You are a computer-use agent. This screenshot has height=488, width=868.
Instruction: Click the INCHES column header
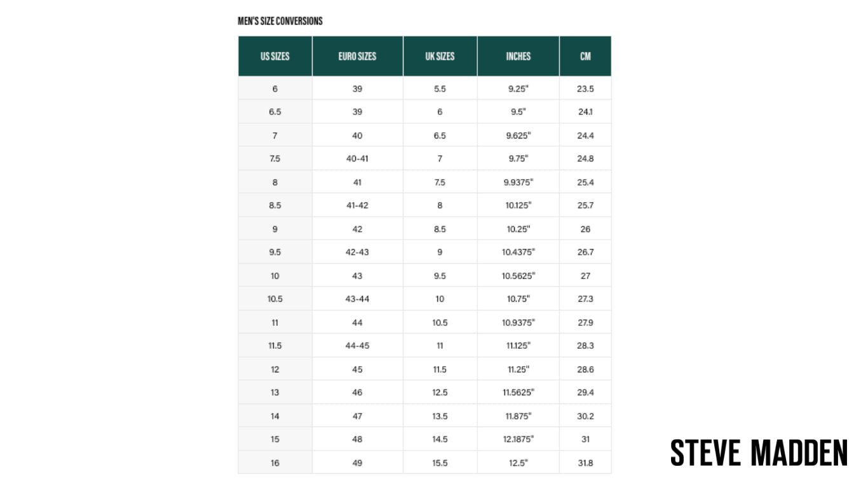pos(518,56)
